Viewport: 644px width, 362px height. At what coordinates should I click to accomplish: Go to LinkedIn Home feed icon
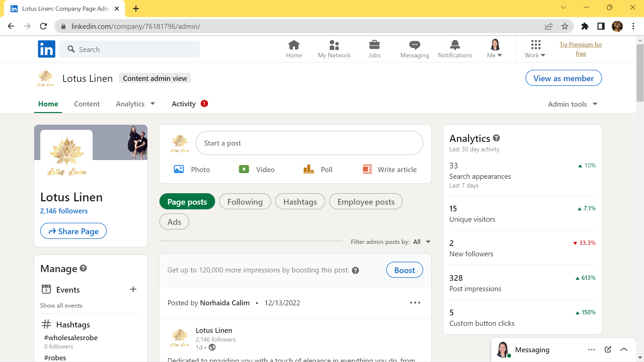pos(294,45)
